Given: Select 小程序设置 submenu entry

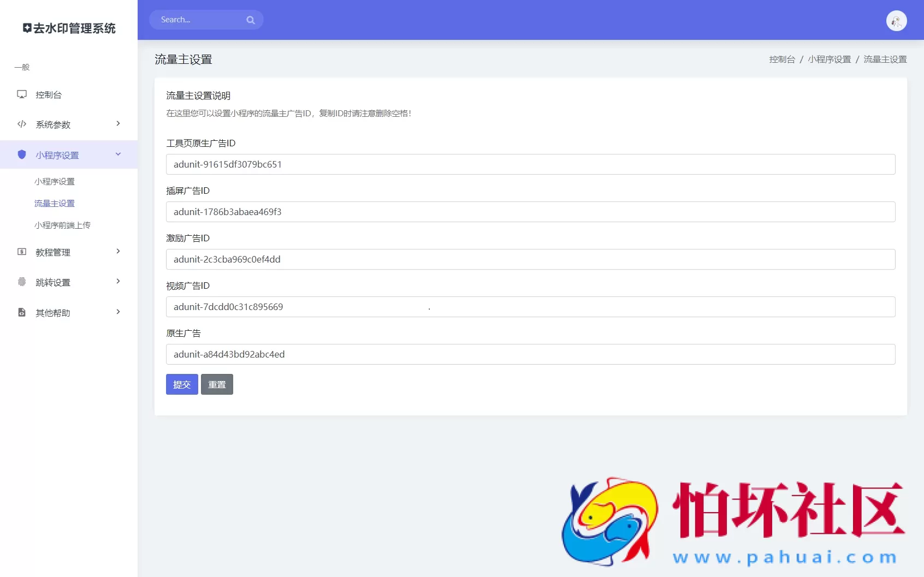Looking at the screenshot, I should point(55,181).
